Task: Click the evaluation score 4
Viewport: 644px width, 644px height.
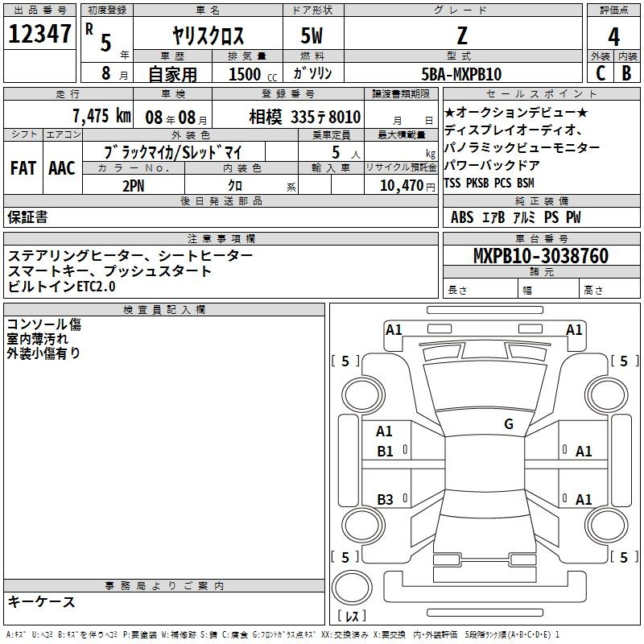Action: (x=613, y=36)
